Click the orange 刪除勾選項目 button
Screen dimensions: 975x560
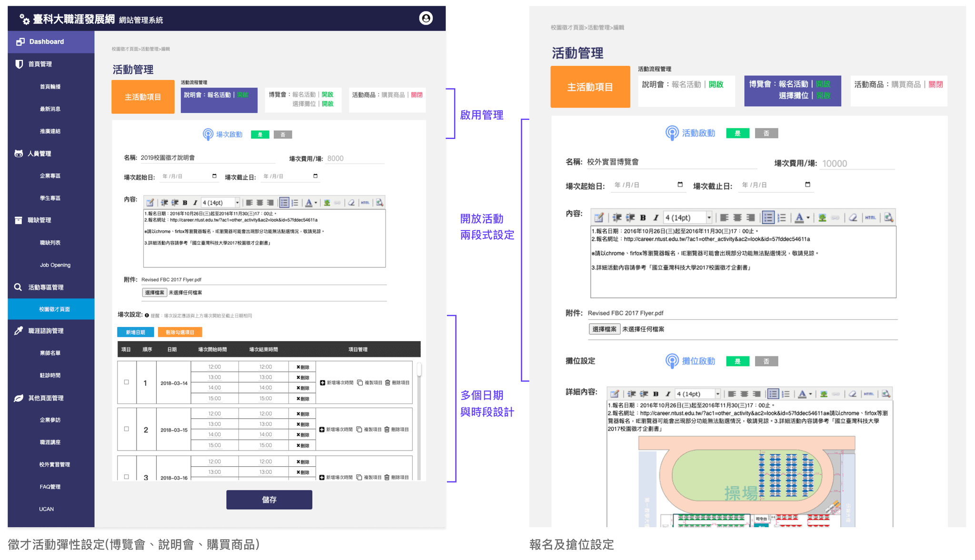pyautogui.click(x=179, y=332)
